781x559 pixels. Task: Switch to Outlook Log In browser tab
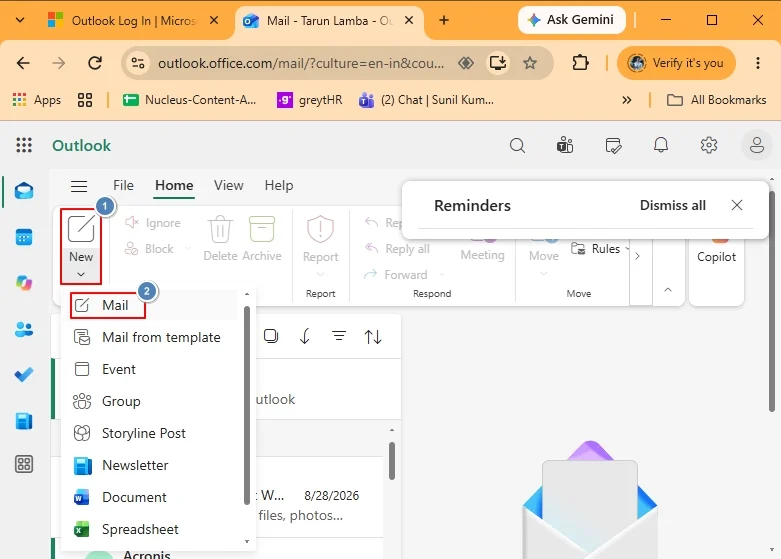pos(132,21)
